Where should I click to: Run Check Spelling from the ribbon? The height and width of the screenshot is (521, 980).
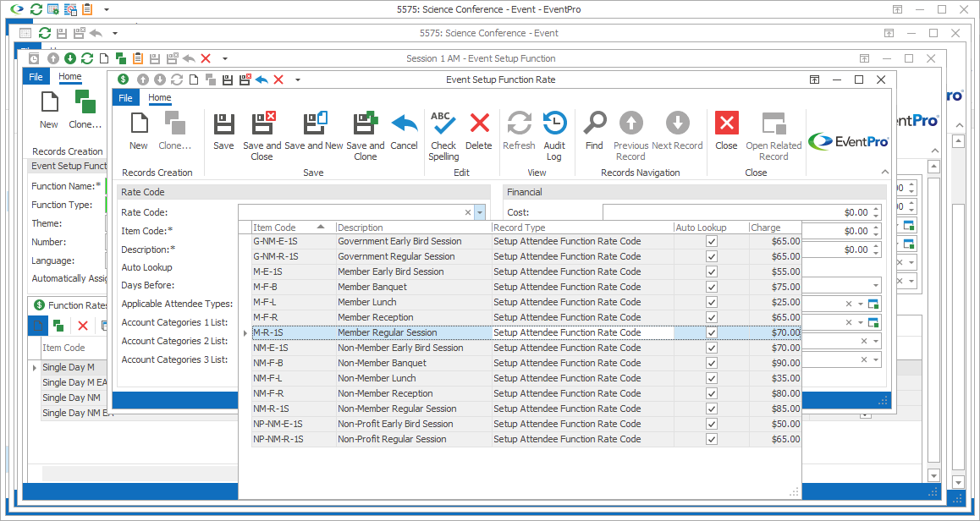tap(443, 137)
